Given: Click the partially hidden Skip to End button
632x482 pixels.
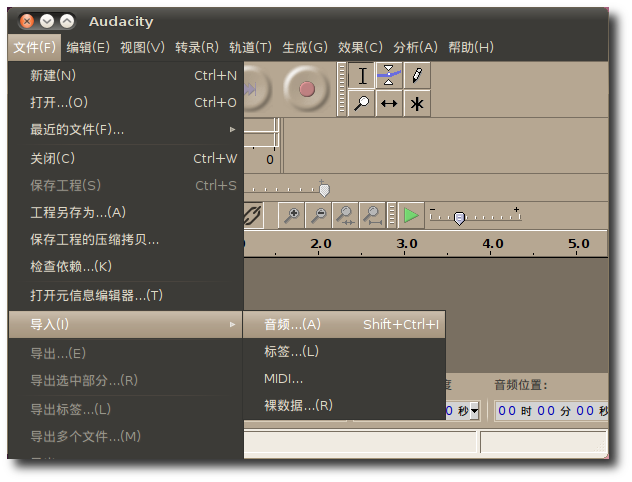Looking at the screenshot, I should (x=256, y=89).
